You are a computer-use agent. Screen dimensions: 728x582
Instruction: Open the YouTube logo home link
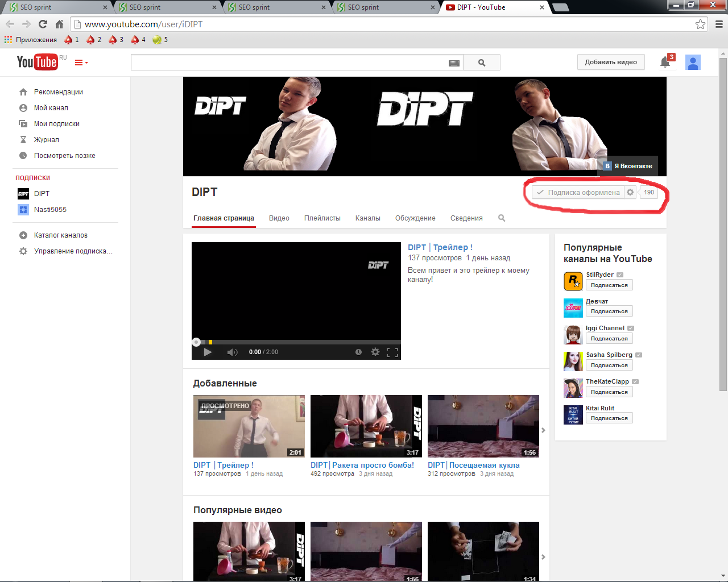(37, 62)
